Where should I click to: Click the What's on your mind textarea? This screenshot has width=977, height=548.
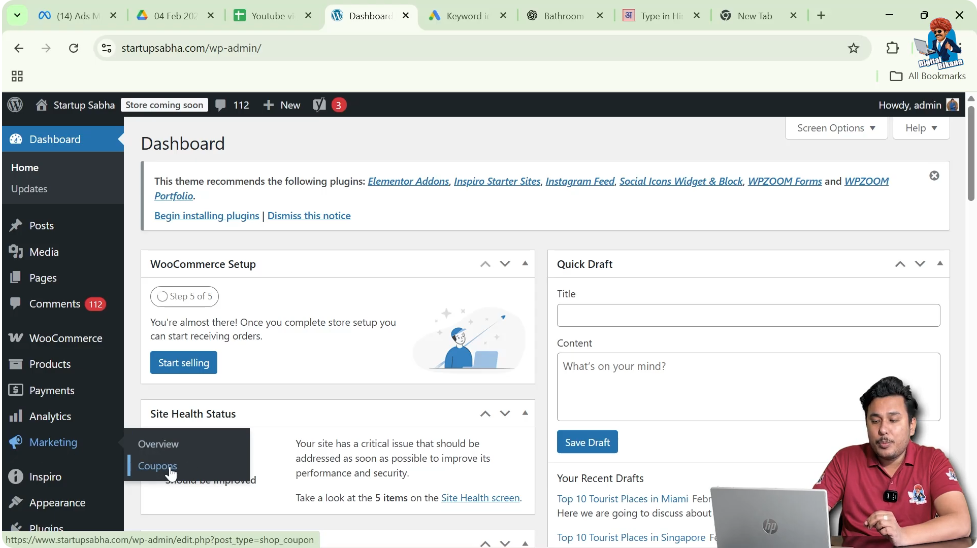pos(748,387)
